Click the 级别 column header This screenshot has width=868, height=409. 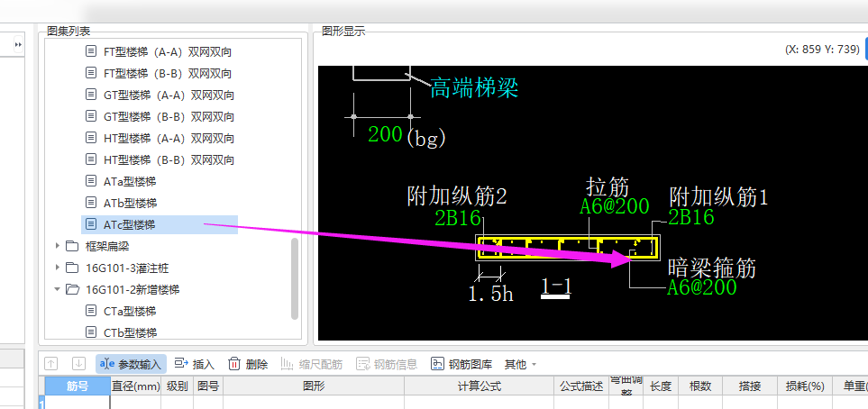click(177, 386)
